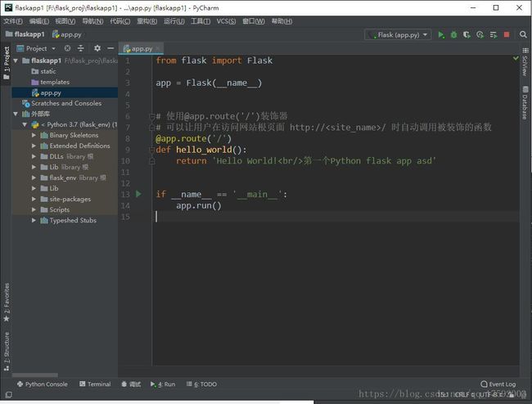Click line number 10 in gutter
Image resolution: width=532 pixels, height=404 pixels.
[125, 161]
